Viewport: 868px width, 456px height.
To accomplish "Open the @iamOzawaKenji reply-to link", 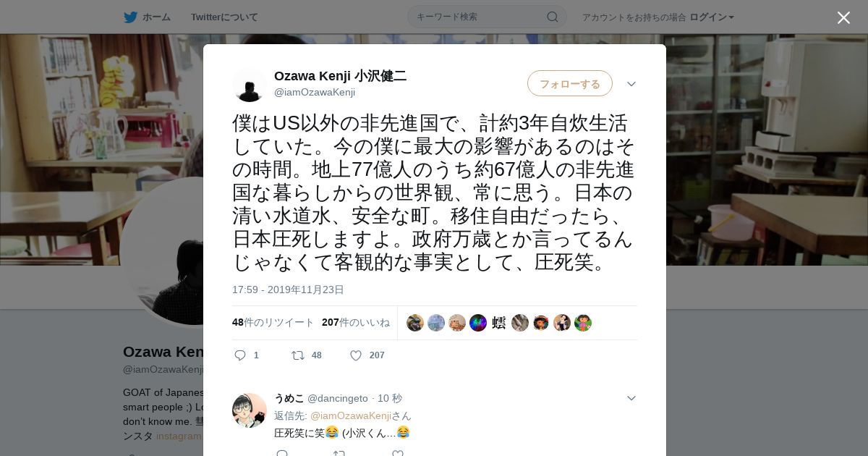I will [351, 415].
